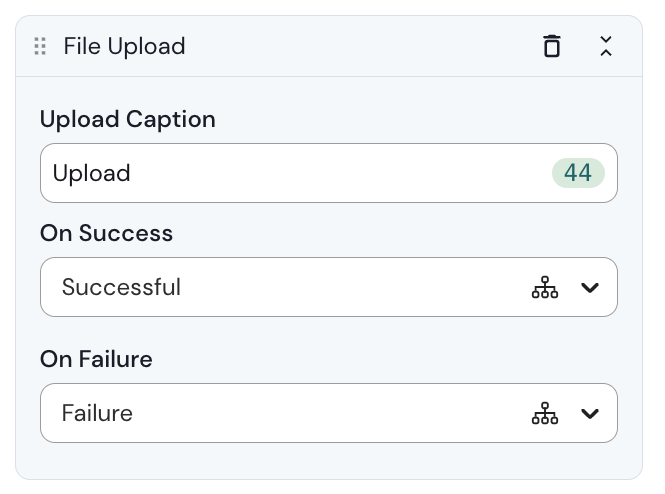Click the flow icon in On Success field
The width and height of the screenshot is (665, 494).
pyautogui.click(x=545, y=288)
